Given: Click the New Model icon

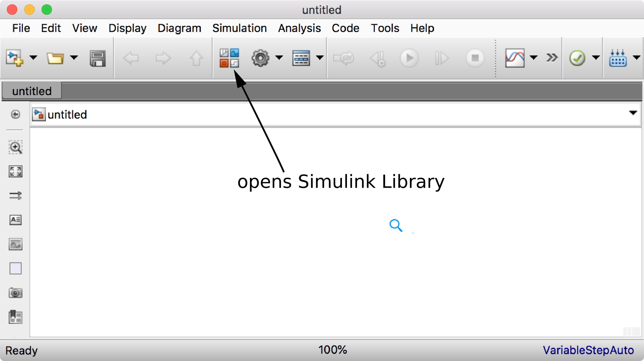Looking at the screenshot, I should pyautogui.click(x=15, y=58).
